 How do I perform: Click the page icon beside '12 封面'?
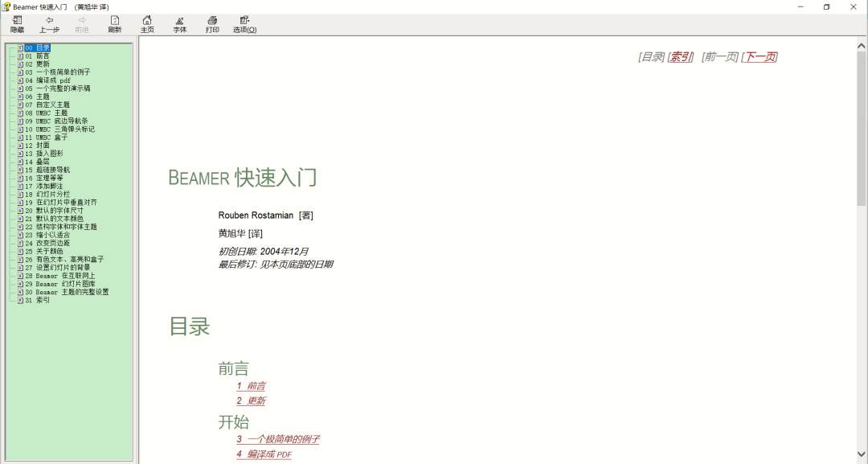pyautogui.click(x=18, y=146)
